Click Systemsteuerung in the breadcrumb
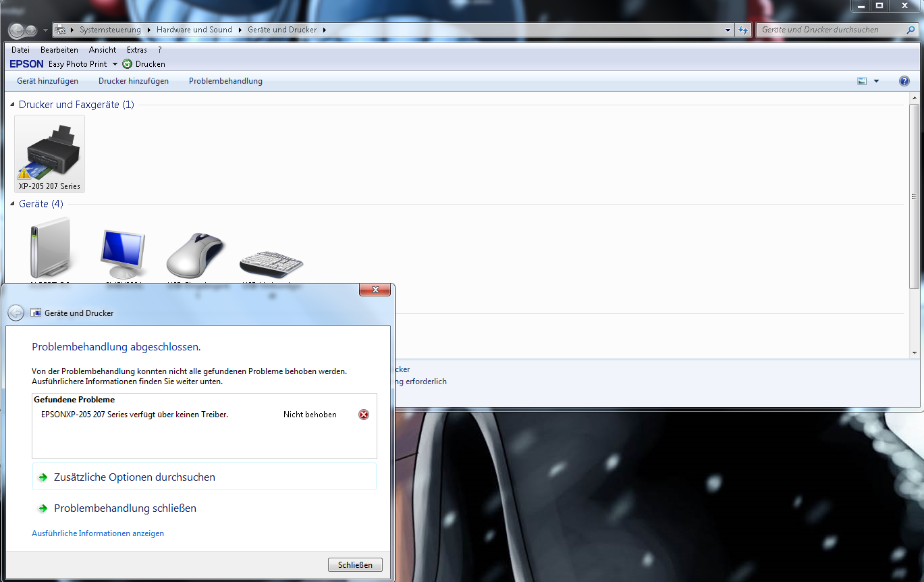 (x=110, y=30)
